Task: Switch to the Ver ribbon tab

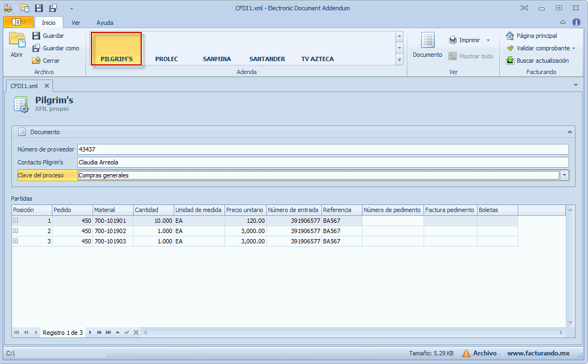Action: (x=76, y=23)
